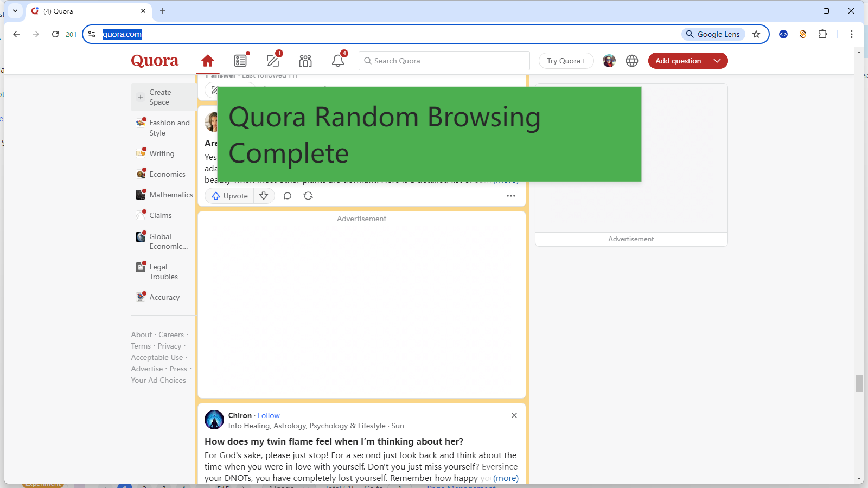Go to Quora Home feed icon

click(208, 61)
